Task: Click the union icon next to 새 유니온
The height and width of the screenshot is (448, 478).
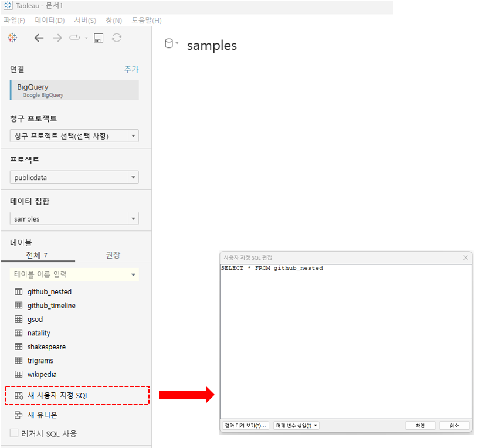Action: 19,415
